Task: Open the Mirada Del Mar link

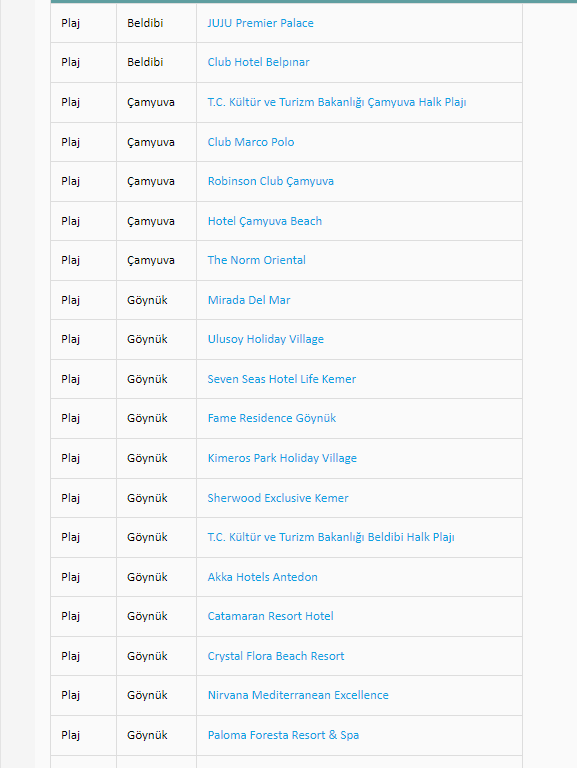Action: pyautogui.click(x=249, y=300)
